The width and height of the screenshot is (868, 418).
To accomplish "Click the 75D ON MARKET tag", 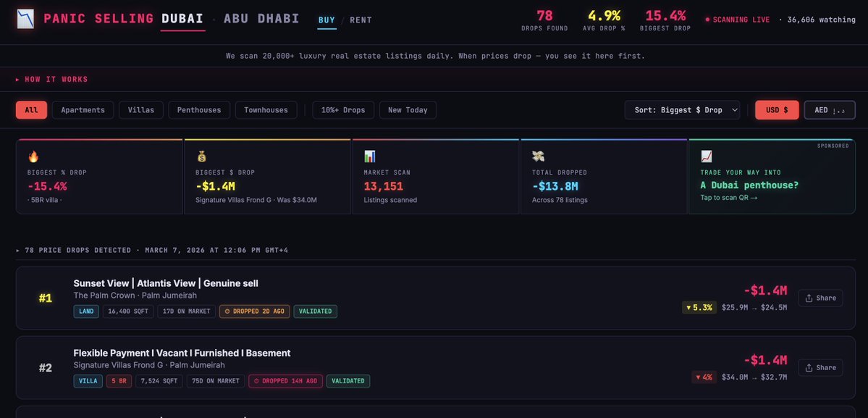I will pos(216,381).
